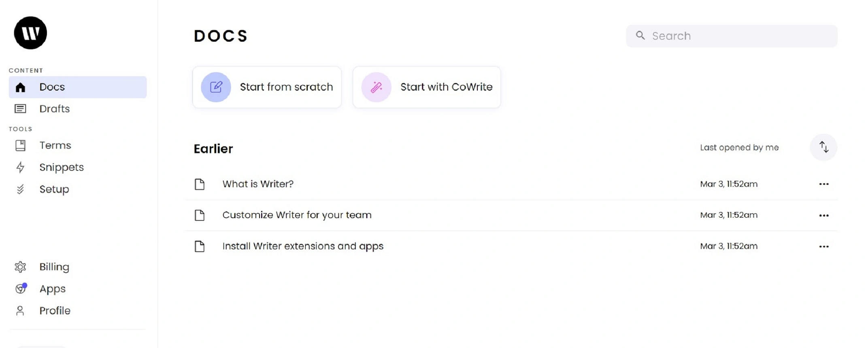Open the Install Writer extensions and apps document
This screenshot has width=868, height=348.
click(x=302, y=246)
